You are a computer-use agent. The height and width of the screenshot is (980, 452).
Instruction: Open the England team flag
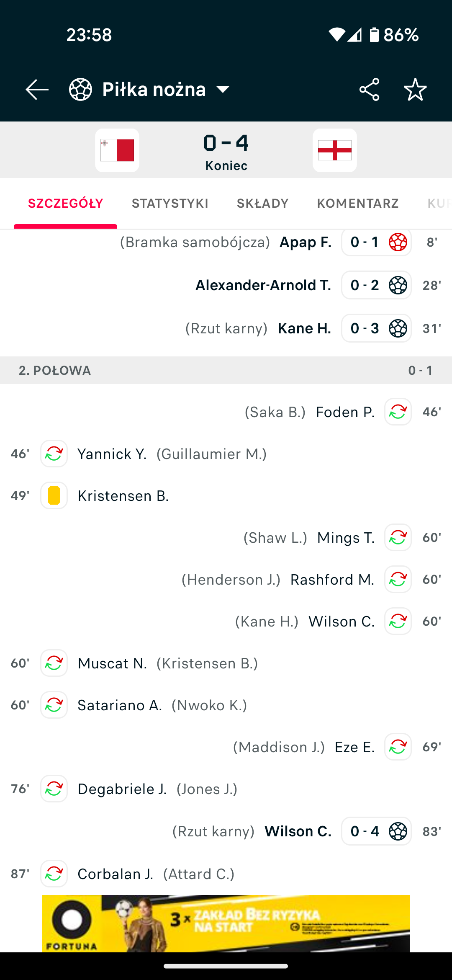[334, 150]
